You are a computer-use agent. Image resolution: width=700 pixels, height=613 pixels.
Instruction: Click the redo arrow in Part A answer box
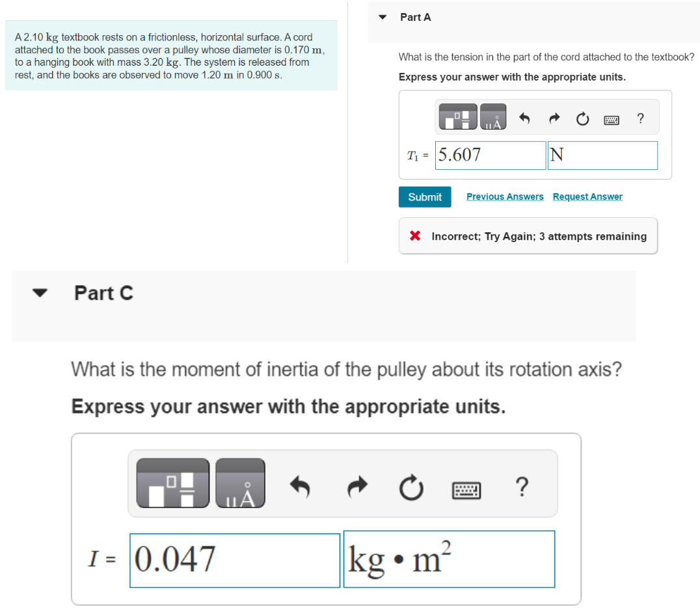click(554, 118)
